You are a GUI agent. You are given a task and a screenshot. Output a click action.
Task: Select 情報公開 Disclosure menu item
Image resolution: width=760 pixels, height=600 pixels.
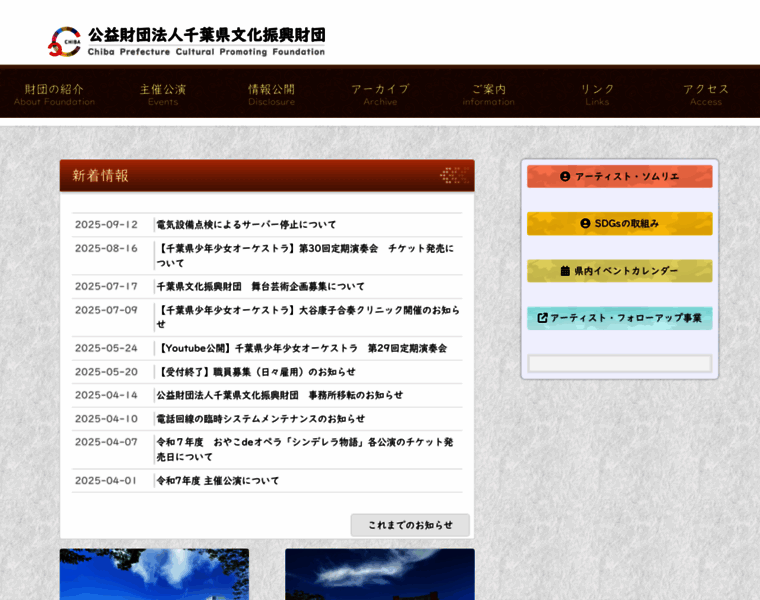(x=271, y=94)
